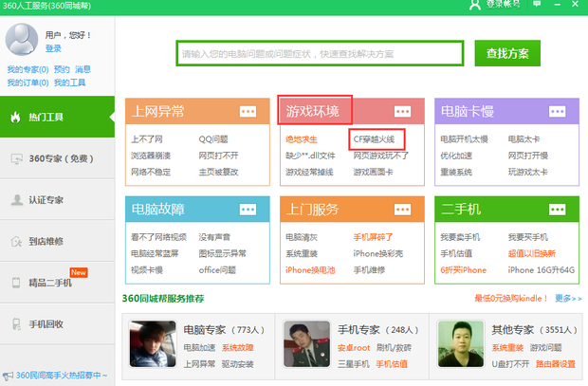Select office问题 entry

[x=217, y=270]
